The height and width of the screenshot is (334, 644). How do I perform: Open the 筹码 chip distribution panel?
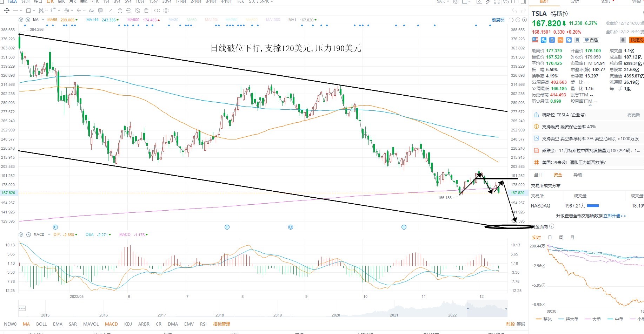point(521,324)
